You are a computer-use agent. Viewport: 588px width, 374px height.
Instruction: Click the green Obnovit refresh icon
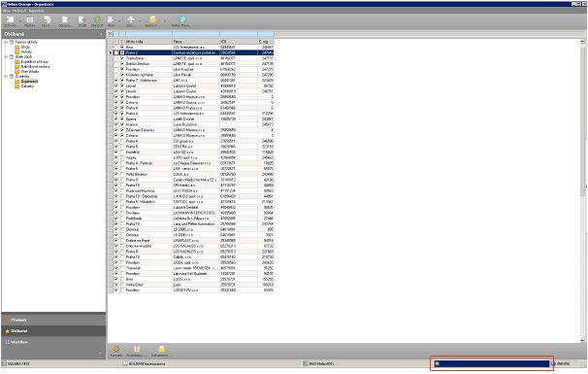pos(97,19)
